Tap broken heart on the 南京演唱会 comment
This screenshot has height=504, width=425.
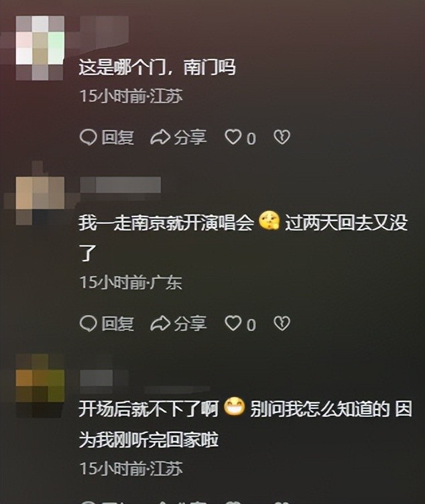(282, 323)
